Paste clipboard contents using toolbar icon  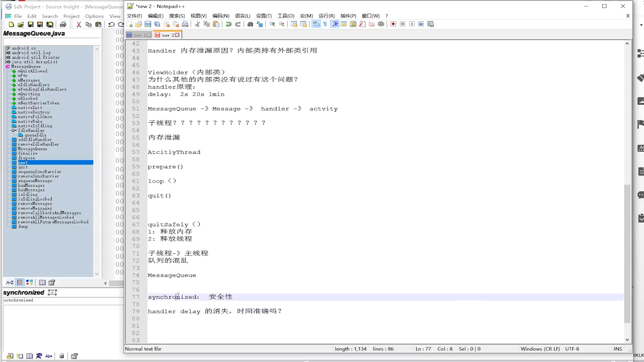pyautogui.click(x=216, y=24)
